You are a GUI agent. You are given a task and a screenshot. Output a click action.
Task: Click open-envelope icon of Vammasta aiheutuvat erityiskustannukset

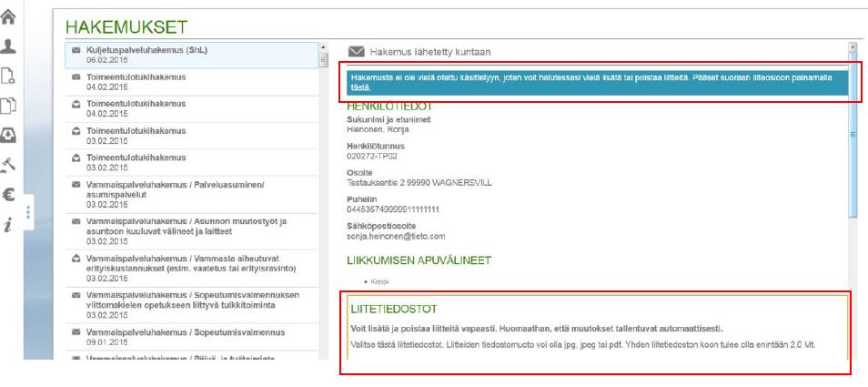(x=76, y=259)
